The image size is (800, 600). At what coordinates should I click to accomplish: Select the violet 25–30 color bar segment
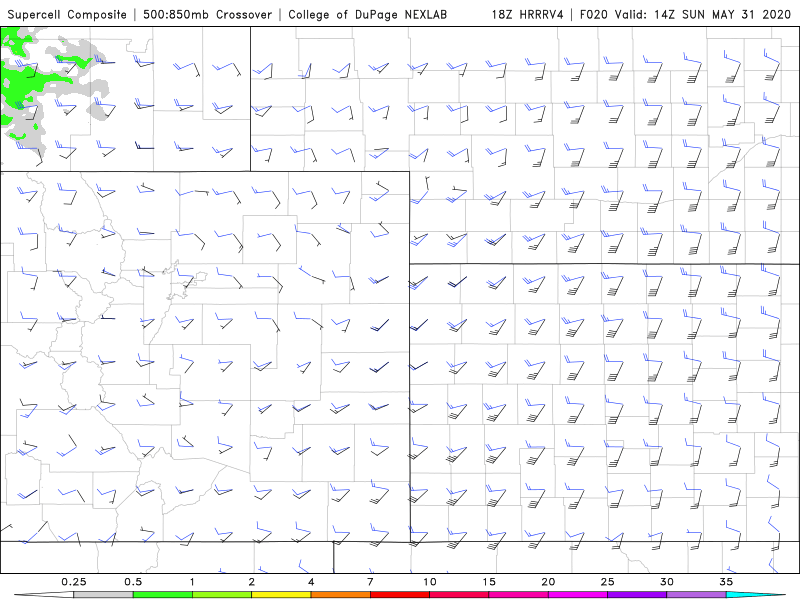(x=637, y=595)
